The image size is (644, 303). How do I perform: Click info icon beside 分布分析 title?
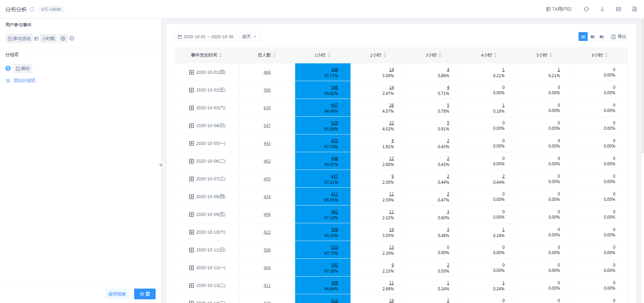click(32, 9)
